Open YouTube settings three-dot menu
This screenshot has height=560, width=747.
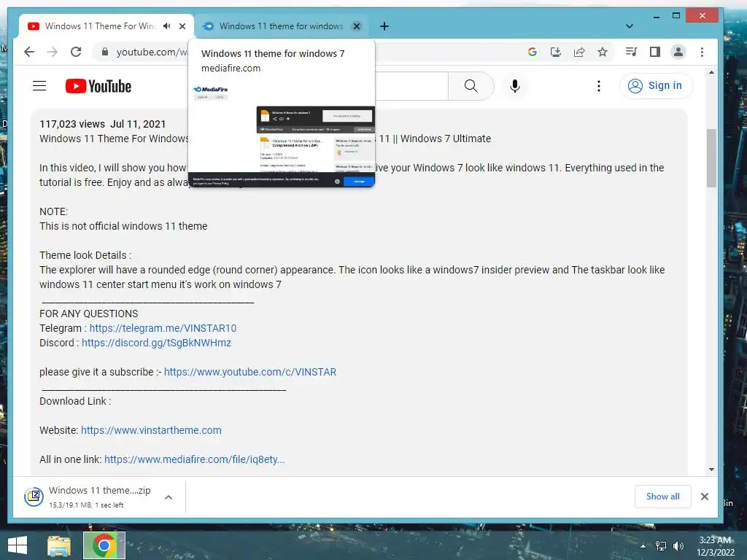point(599,86)
